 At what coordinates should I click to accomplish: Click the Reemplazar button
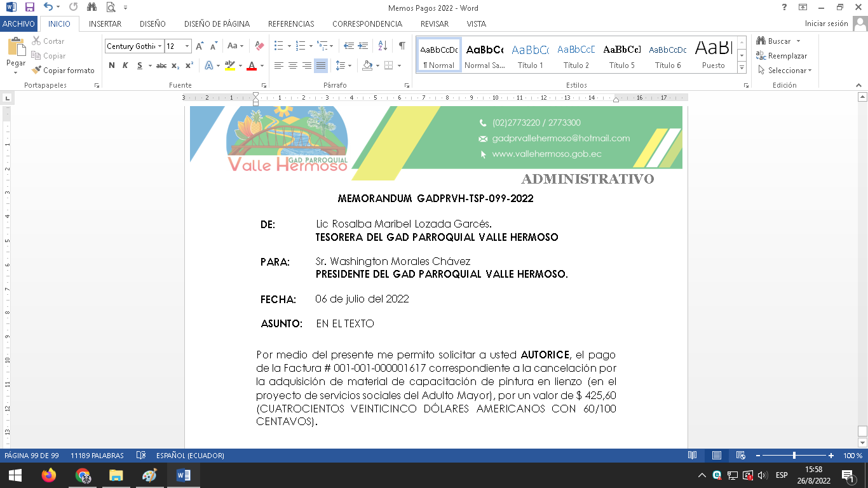[x=782, y=56]
